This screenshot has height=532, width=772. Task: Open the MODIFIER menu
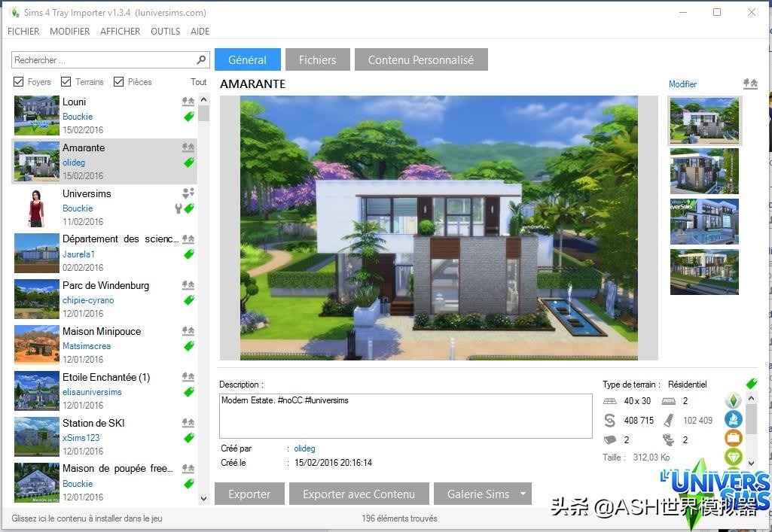[x=69, y=32]
